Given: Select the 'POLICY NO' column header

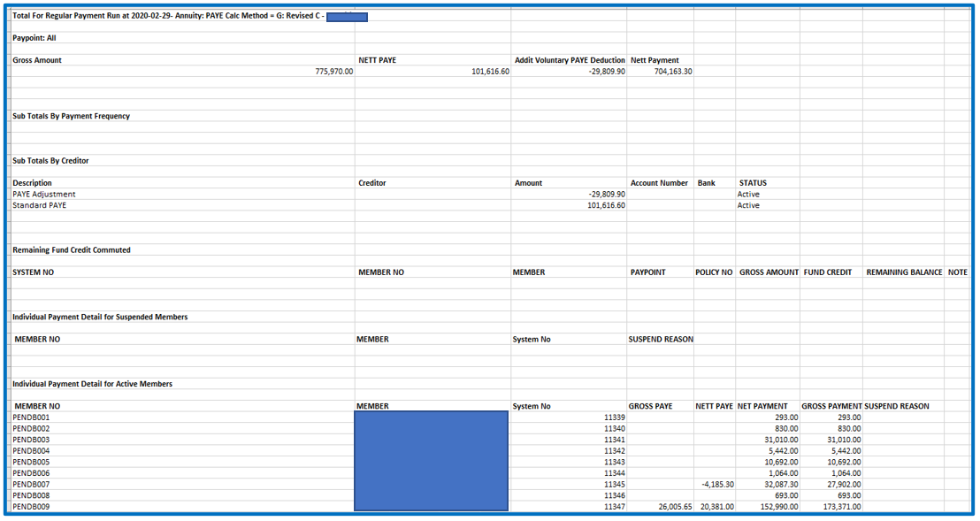Looking at the screenshot, I should point(714,272).
